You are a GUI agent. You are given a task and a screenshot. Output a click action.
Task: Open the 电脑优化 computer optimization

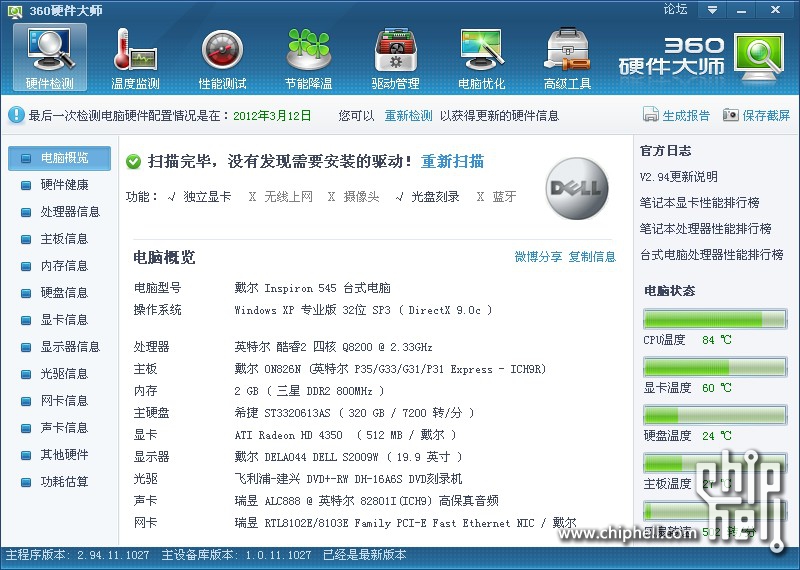pyautogui.click(x=482, y=59)
